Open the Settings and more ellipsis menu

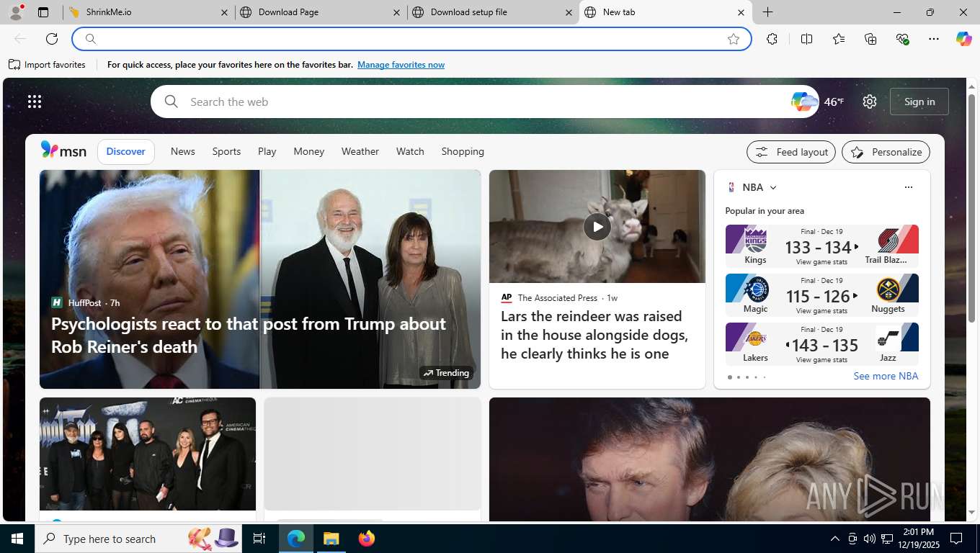(x=934, y=39)
